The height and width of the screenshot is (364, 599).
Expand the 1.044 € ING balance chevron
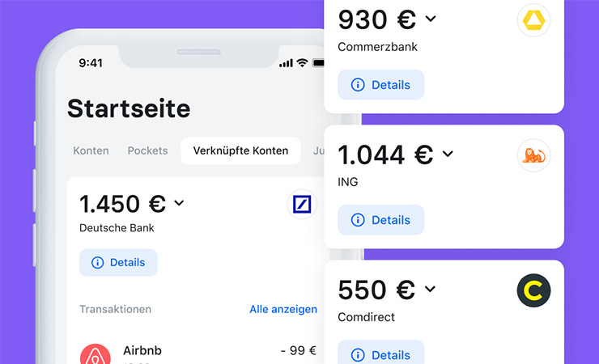point(448,154)
